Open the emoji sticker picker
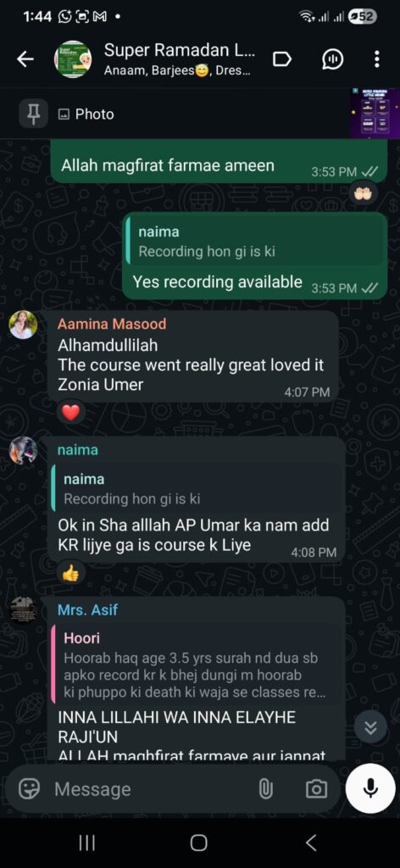Screen dimensions: 400x868 (x=29, y=788)
